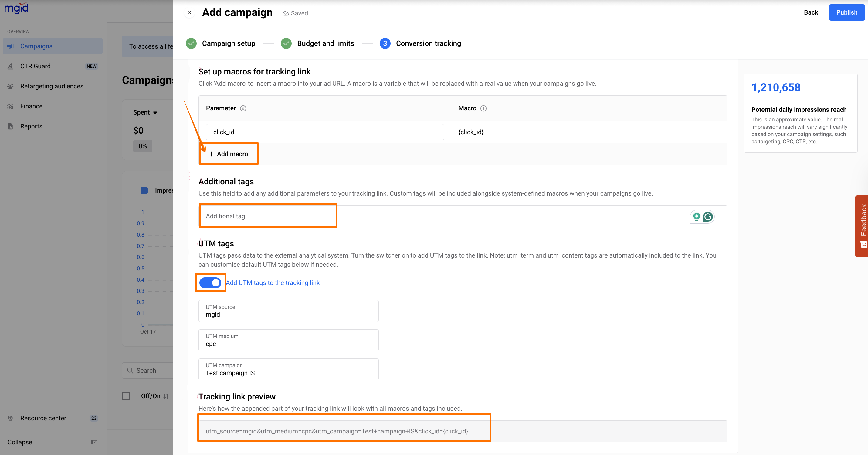This screenshot has width=868, height=455.
Task: Go to Campaign setup step
Action: click(228, 43)
